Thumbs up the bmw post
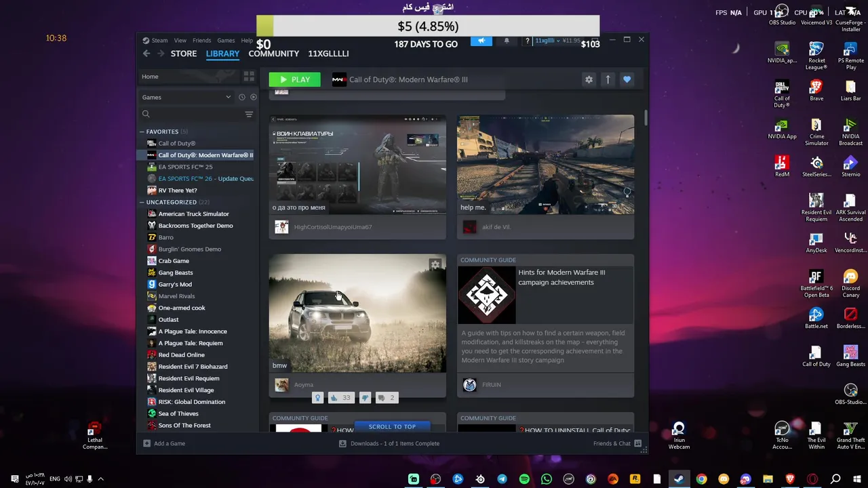The width and height of the screenshot is (868, 488). (341, 398)
